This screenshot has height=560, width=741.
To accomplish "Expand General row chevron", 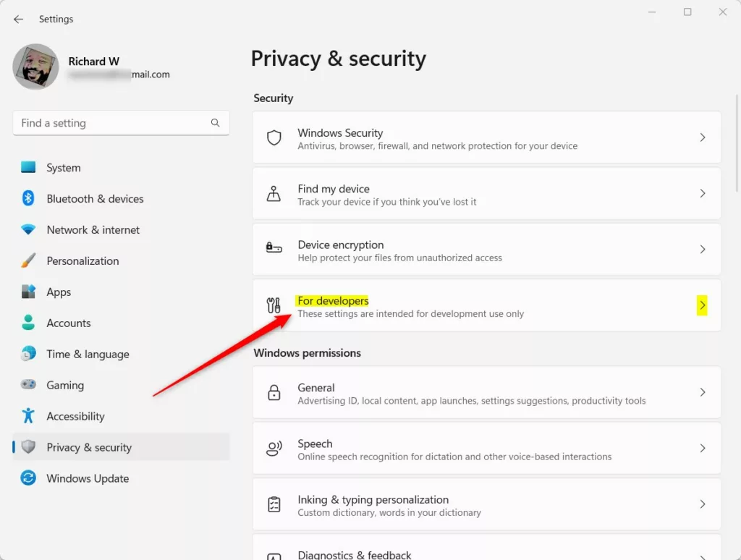I will pyautogui.click(x=703, y=392).
